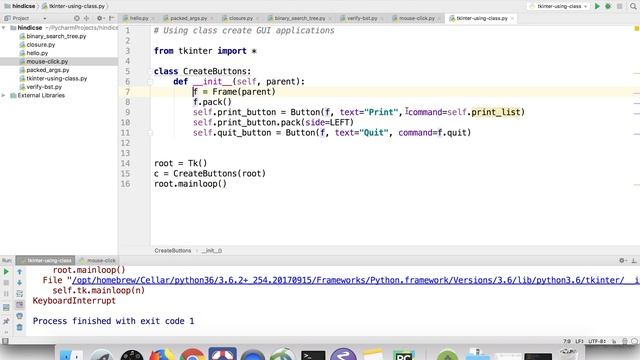Image resolution: width=640 pixels, height=360 pixels.
Task: Click the 7:9 cursor position in status bar
Action: click(x=567, y=341)
